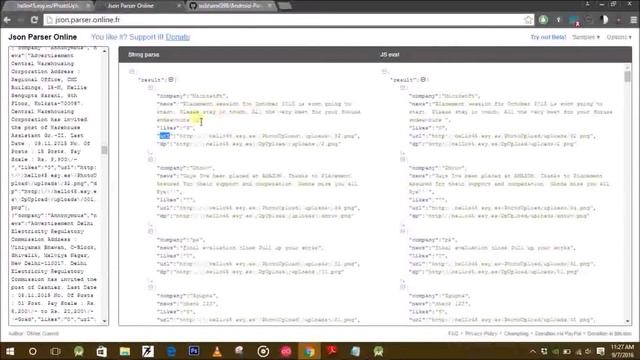Open the Samples dropdown
This screenshot has height=360, width=640.
pos(586,37)
